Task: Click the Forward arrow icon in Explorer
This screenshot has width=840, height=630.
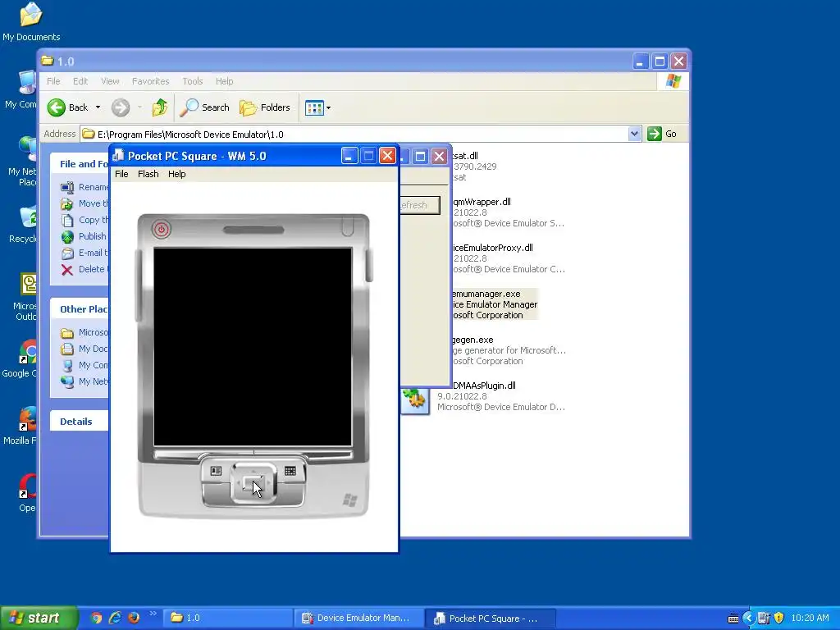Action: (x=121, y=107)
